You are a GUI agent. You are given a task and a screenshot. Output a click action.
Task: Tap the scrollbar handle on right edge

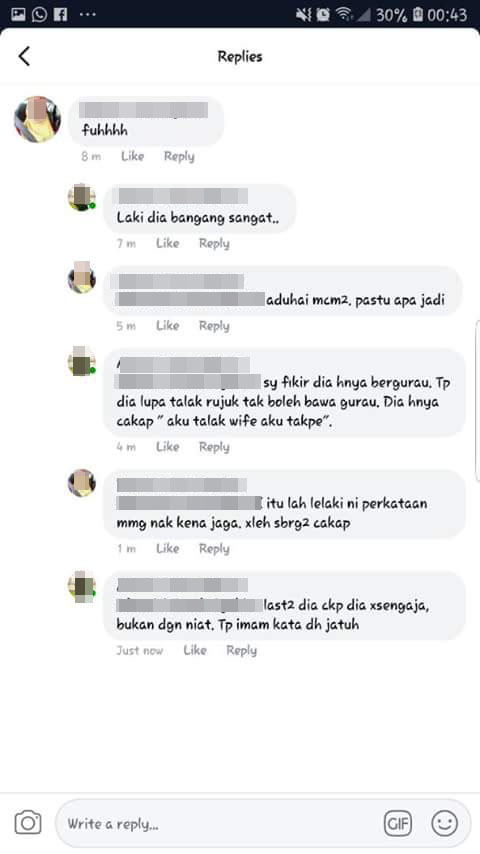[478, 402]
